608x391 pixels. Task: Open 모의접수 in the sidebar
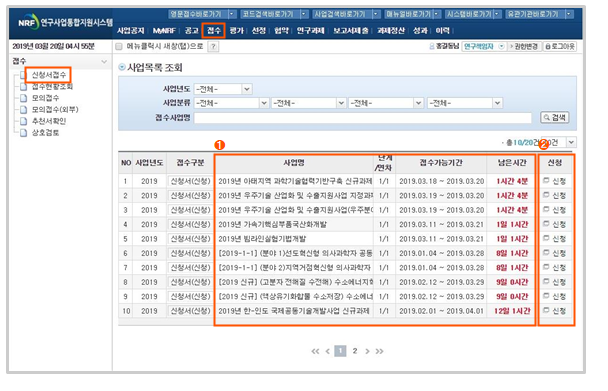46,98
